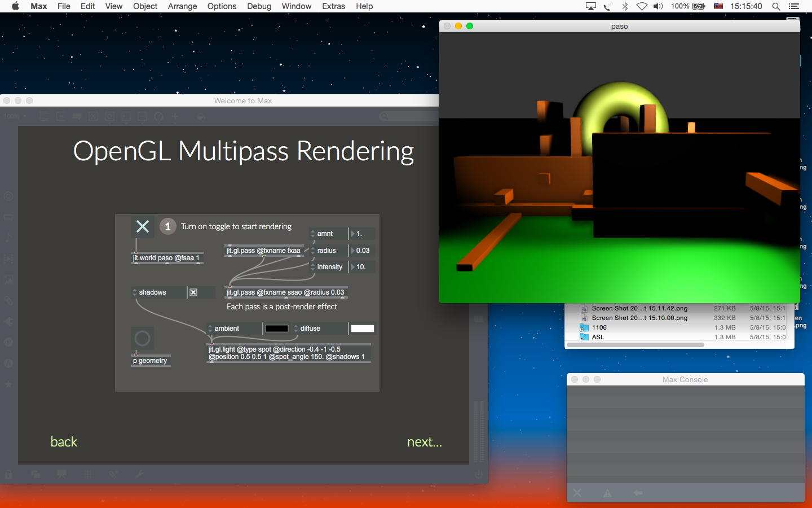Click the warning triangle icon in Max Console
Image resolution: width=812 pixels, height=508 pixels.
click(607, 493)
